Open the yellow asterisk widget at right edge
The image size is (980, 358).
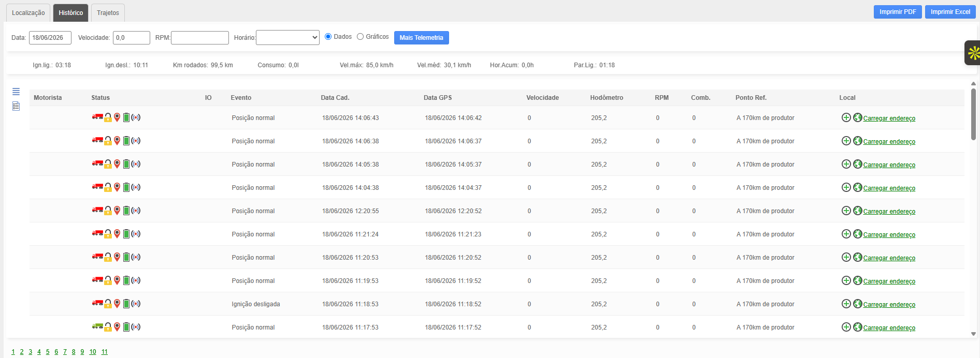(x=973, y=53)
